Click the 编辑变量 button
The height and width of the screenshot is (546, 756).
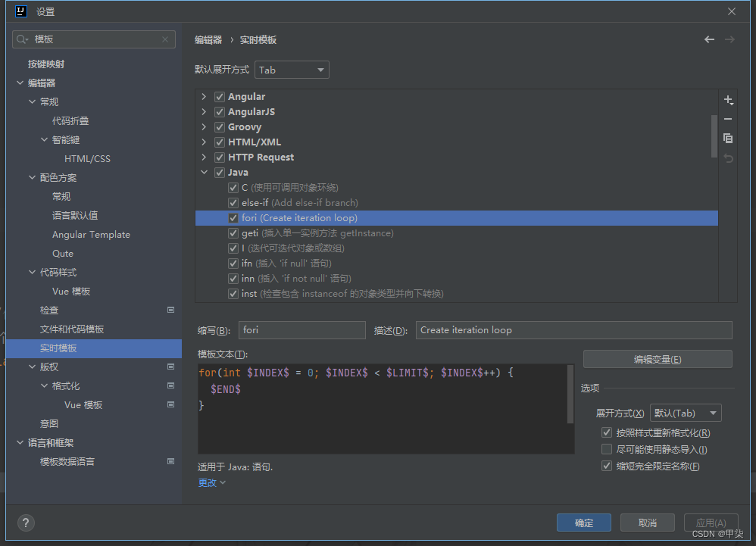657,358
